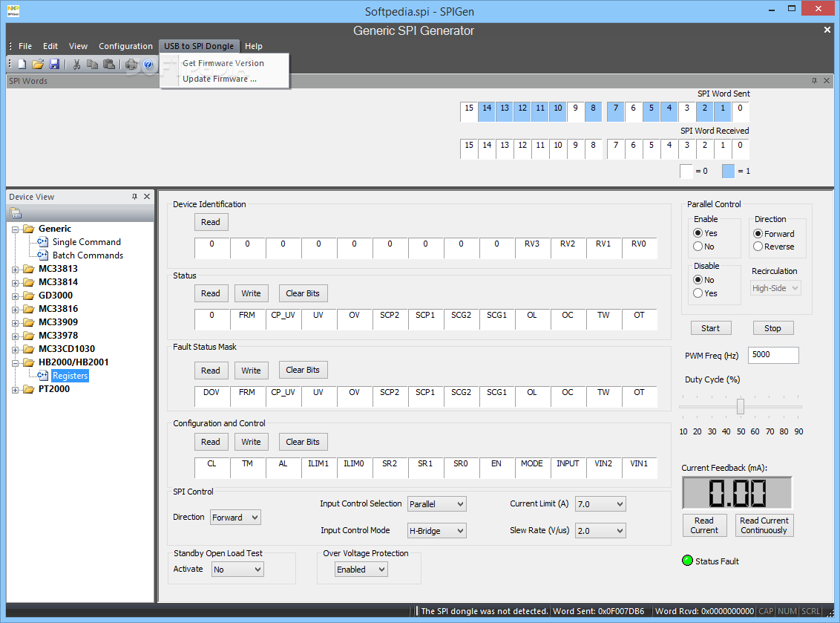Open SPI Control Direction dropdown
The image size is (840, 623).
pyautogui.click(x=235, y=518)
